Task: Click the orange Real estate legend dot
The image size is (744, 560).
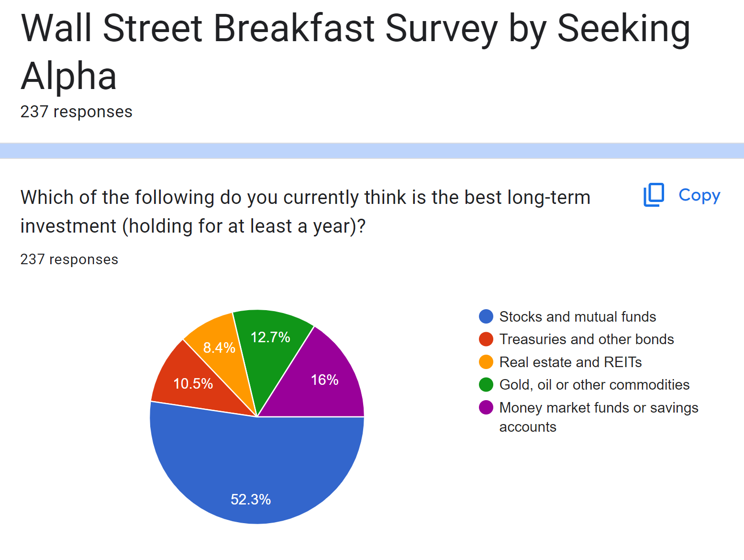Action: 486,362
